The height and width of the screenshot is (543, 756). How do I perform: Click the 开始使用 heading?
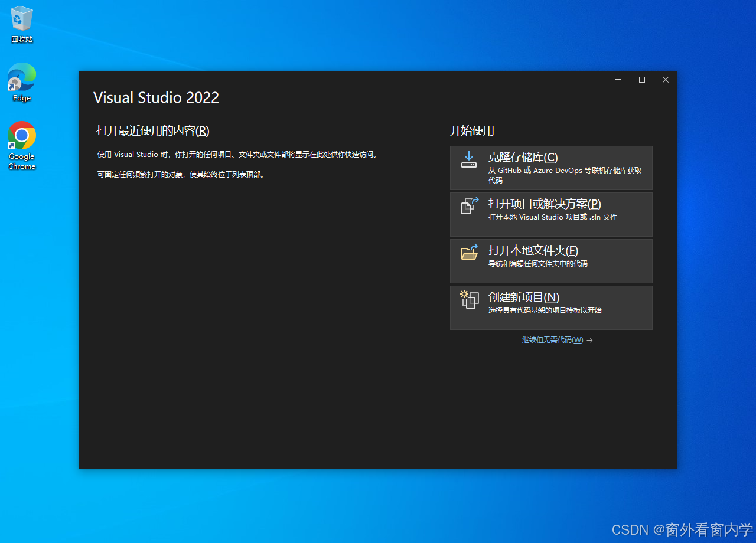[x=472, y=130]
